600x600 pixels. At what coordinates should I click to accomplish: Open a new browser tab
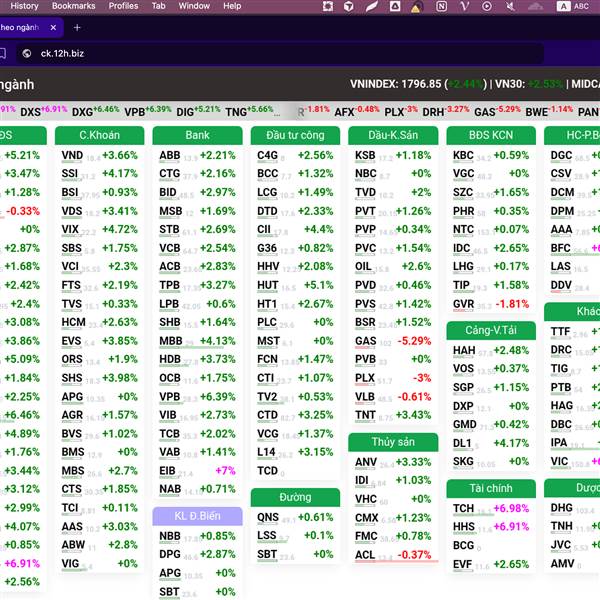point(77,28)
